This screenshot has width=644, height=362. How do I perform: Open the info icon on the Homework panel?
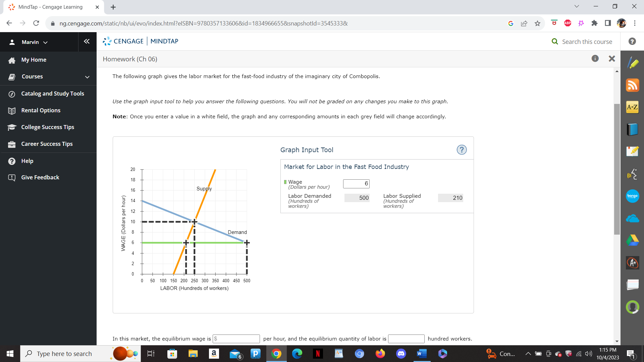[595, 59]
